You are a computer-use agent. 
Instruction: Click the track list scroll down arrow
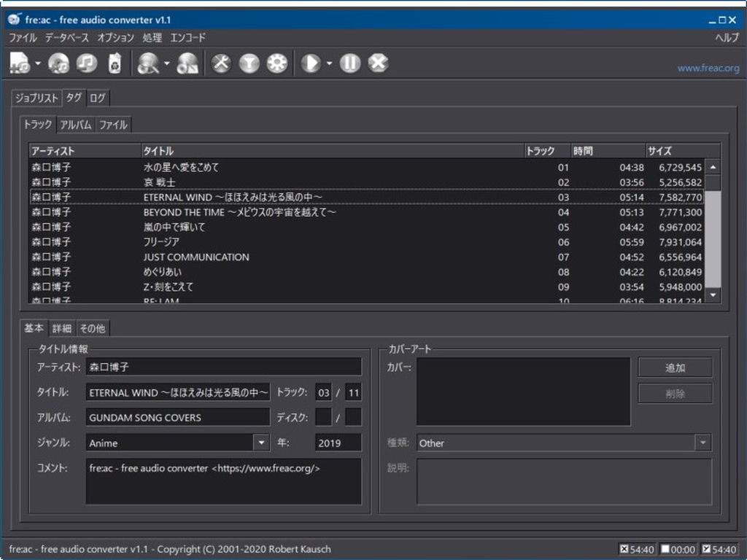[x=713, y=295]
